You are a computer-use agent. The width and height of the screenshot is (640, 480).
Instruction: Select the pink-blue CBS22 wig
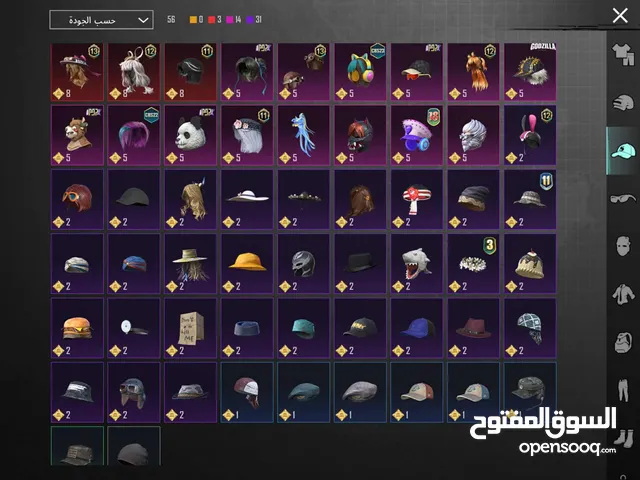click(x=134, y=136)
